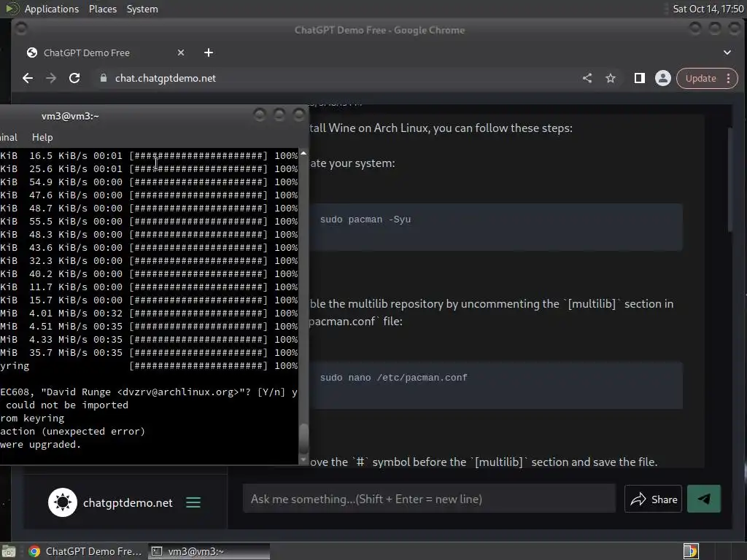The height and width of the screenshot is (560, 747).
Task: Close the ChatGPT Demo Free tab
Action: (x=181, y=52)
